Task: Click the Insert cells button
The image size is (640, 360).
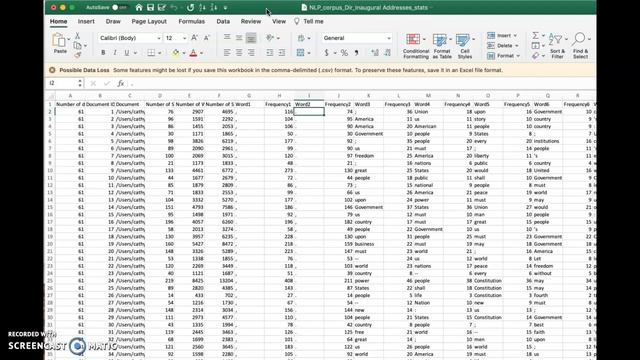Action: (501, 36)
